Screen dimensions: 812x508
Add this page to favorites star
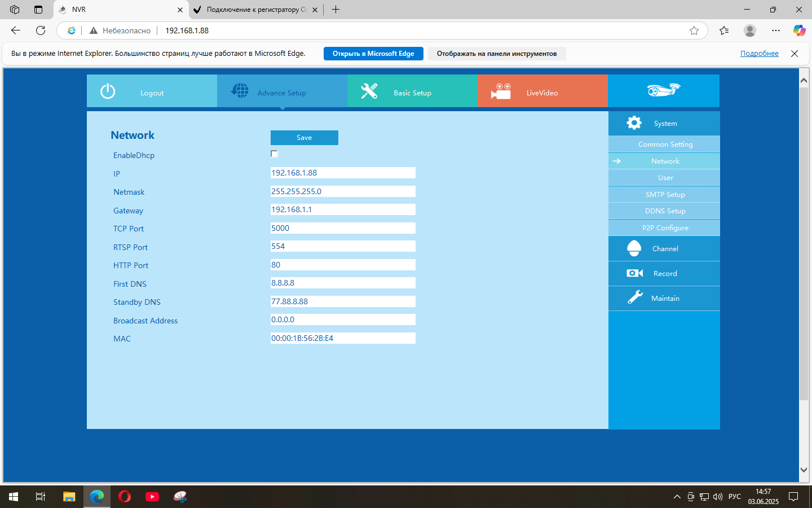[x=694, y=30]
